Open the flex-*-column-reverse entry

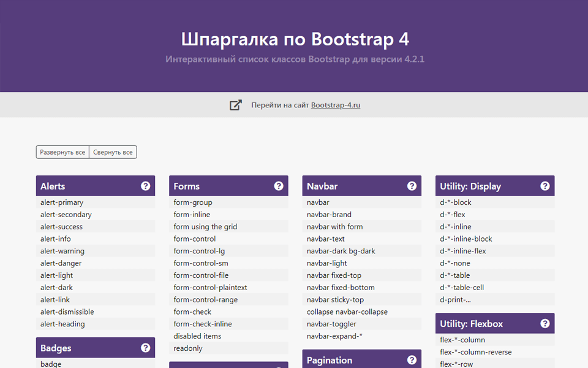(495, 352)
